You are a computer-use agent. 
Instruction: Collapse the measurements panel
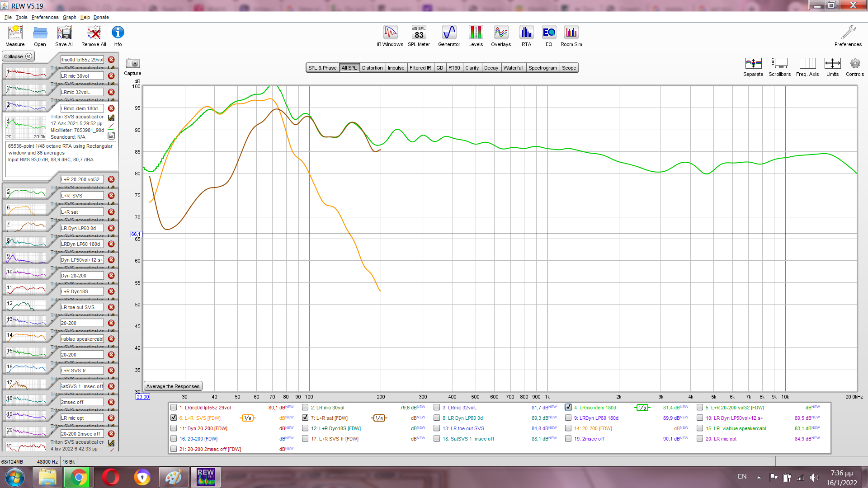tap(18, 56)
